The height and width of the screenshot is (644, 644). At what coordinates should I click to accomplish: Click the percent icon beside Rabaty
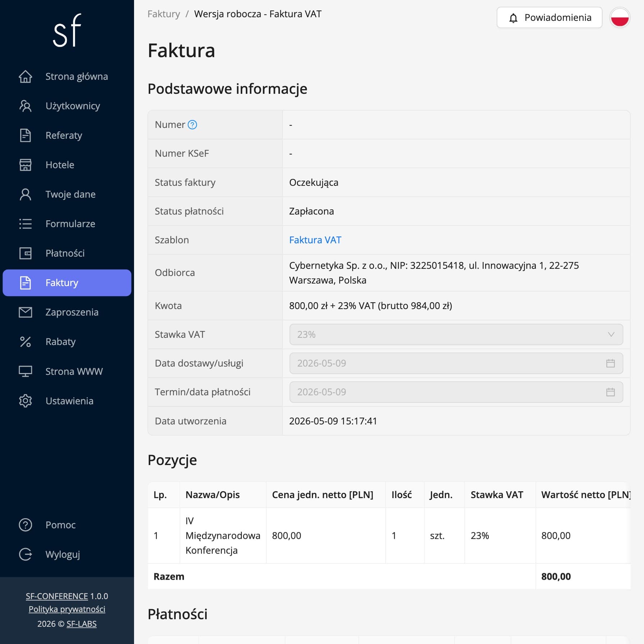pos(25,342)
